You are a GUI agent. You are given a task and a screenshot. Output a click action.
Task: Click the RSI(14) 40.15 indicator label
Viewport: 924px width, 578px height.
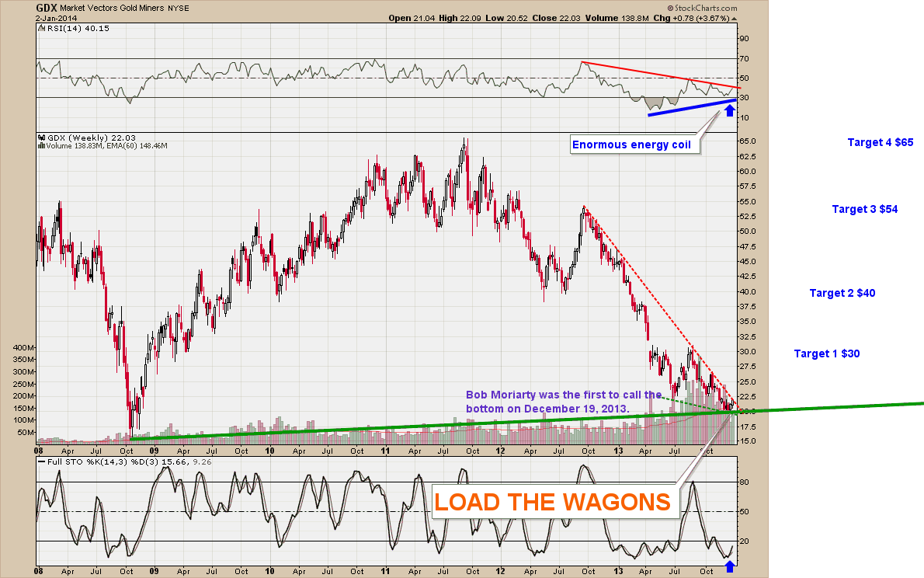(78, 28)
